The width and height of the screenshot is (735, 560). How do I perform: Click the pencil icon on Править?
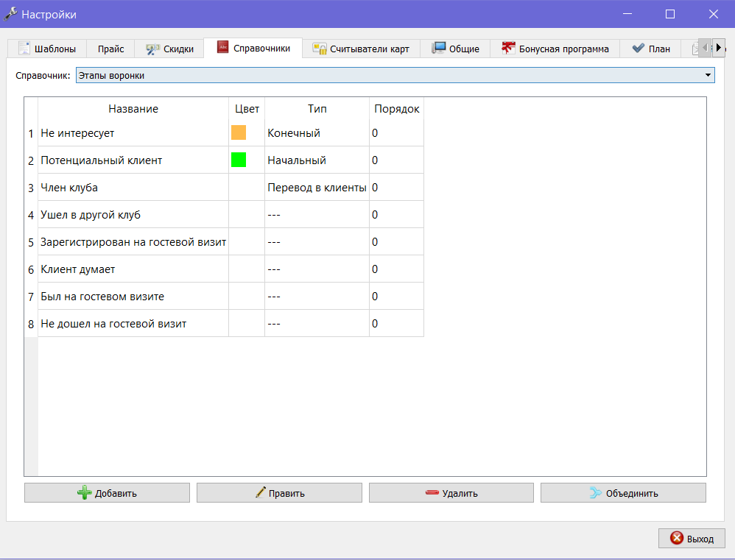(x=261, y=492)
